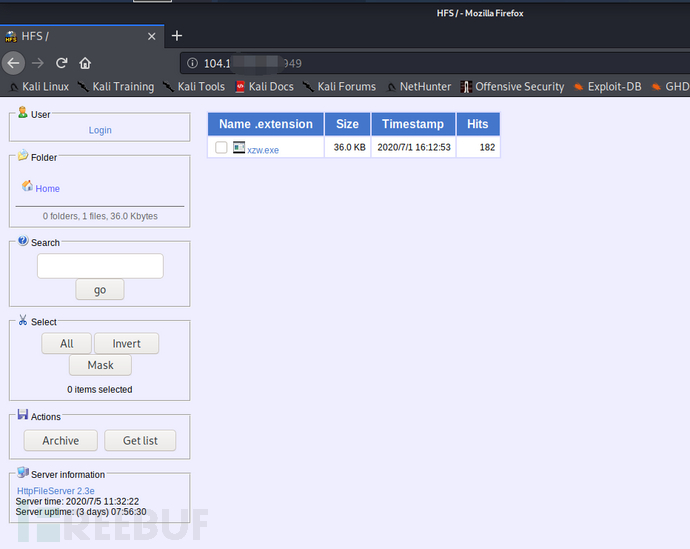Click the Search panel help icon
This screenshot has width=690, height=549.
click(x=23, y=241)
